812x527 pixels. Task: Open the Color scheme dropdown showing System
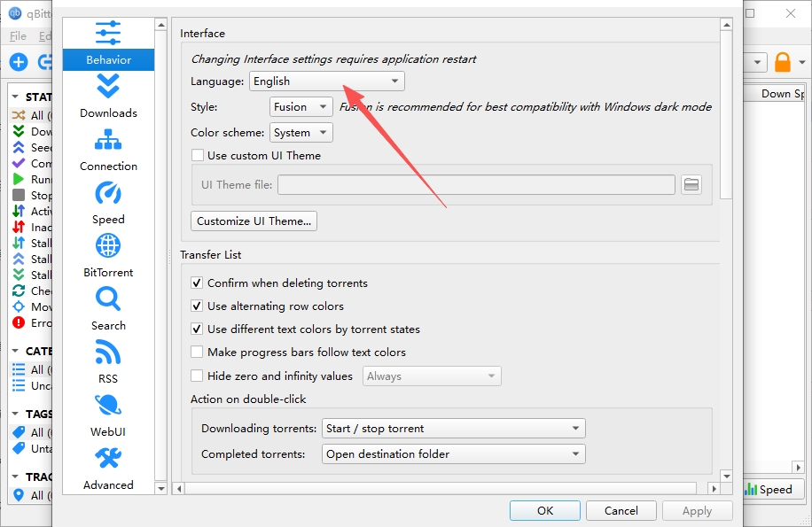301,132
